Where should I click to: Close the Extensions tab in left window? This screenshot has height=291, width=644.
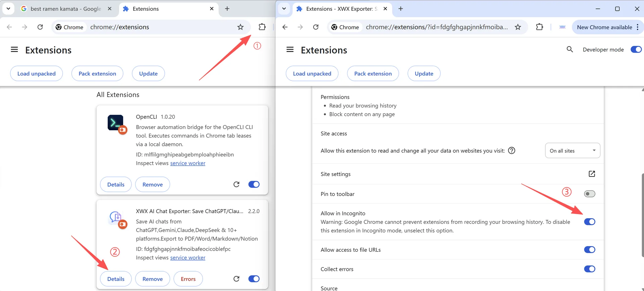click(x=212, y=9)
